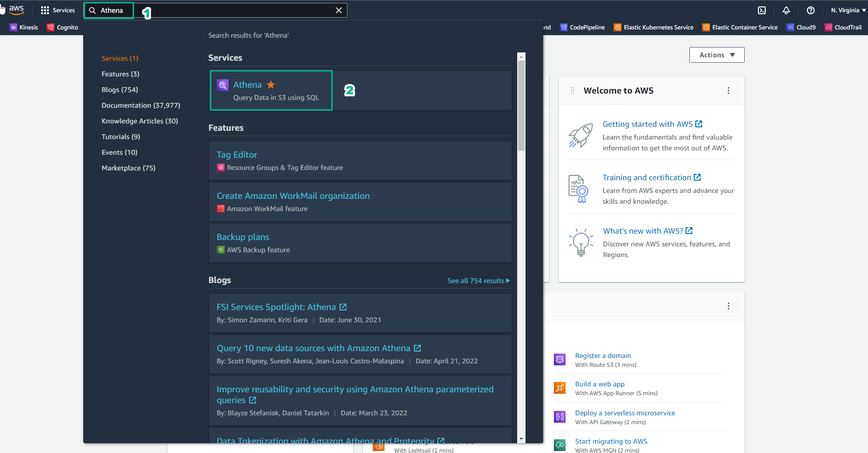The width and height of the screenshot is (868, 453).
Task: Filter results by Services (1)
Action: tap(120, 58)
